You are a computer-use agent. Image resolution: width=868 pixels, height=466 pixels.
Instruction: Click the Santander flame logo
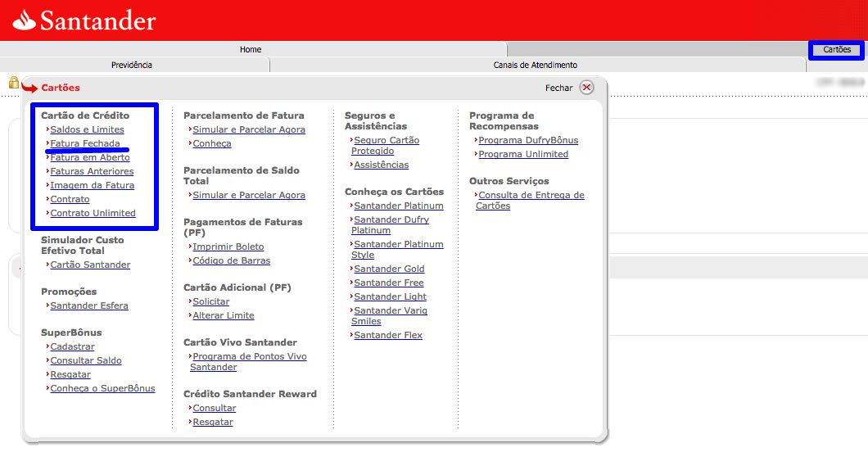pos(24,20)
